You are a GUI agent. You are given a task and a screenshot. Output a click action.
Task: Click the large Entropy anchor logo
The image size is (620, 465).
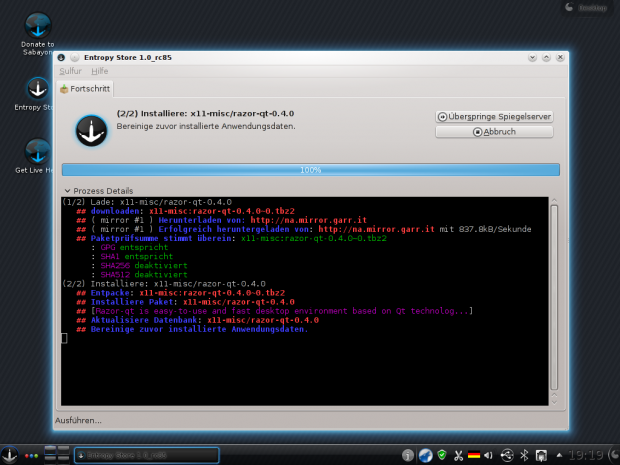91,131
